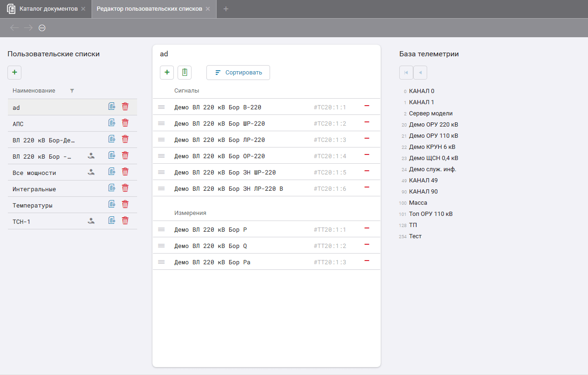Image resolution: width=588 pixels, height=375 pixels.
Task: Add a new user list with the green plus
Action: (14, 73)
